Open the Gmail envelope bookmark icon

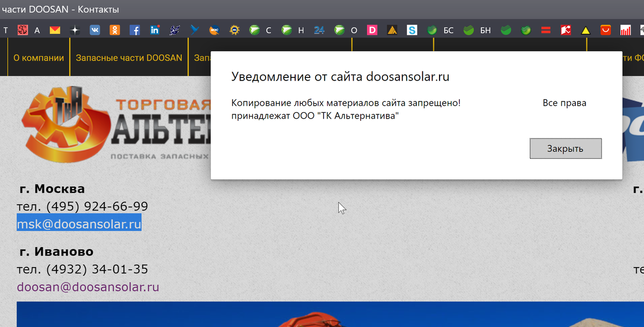54,30
